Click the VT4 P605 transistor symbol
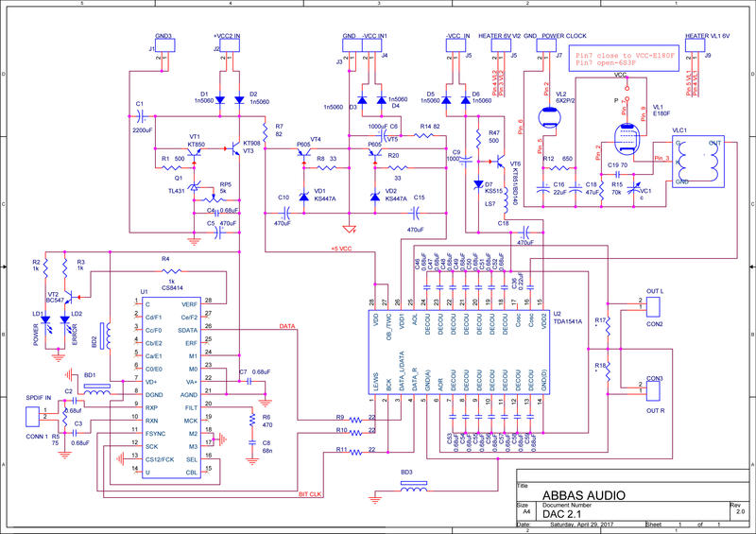The image size is (756, 534). tap(303, 153)
